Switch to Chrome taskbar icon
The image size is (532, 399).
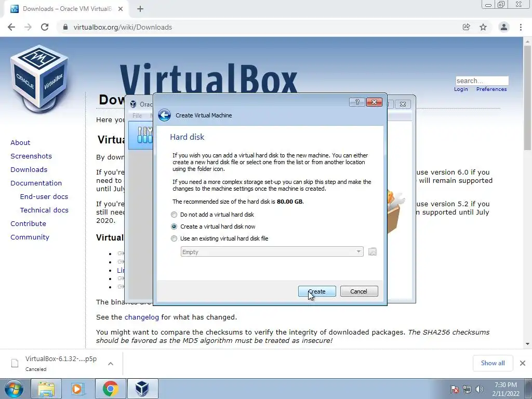[110, 389]
